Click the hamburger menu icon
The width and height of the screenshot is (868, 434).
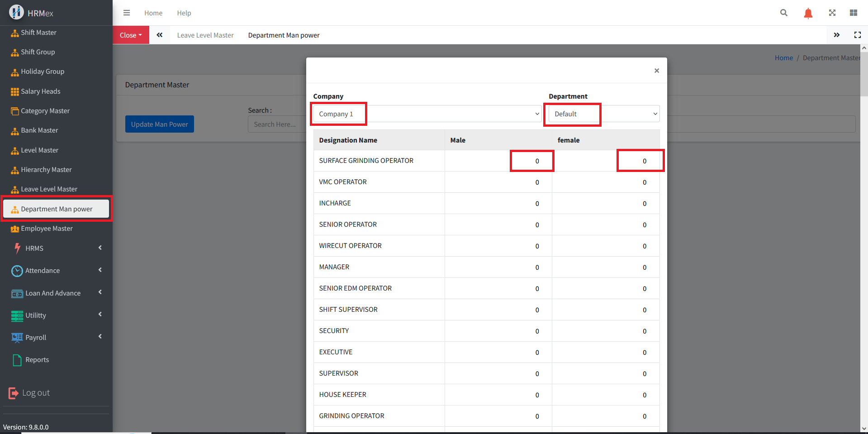pyautogui.click(x=127, y=13)
